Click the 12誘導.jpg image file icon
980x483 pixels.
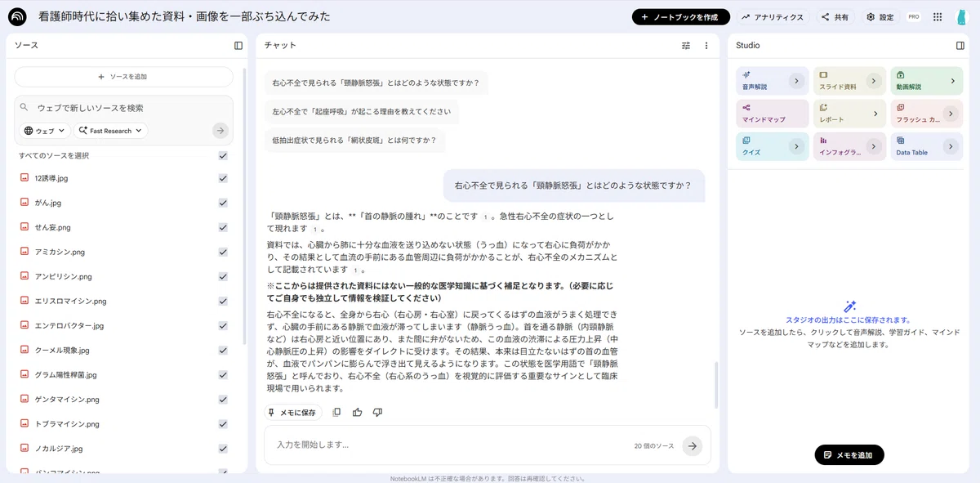24,178
